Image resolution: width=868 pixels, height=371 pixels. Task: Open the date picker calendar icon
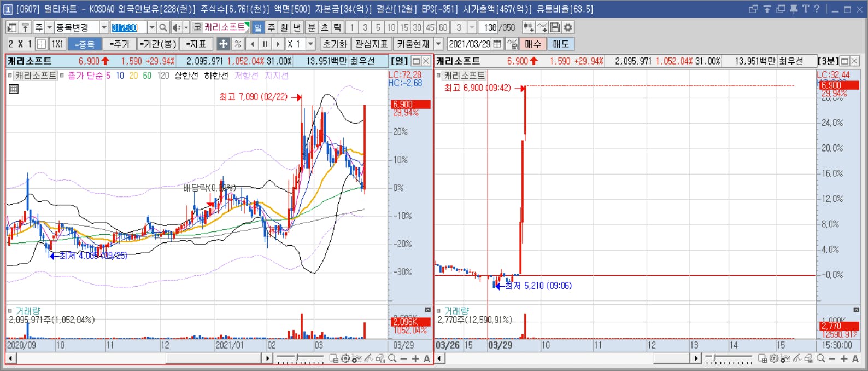497,44
